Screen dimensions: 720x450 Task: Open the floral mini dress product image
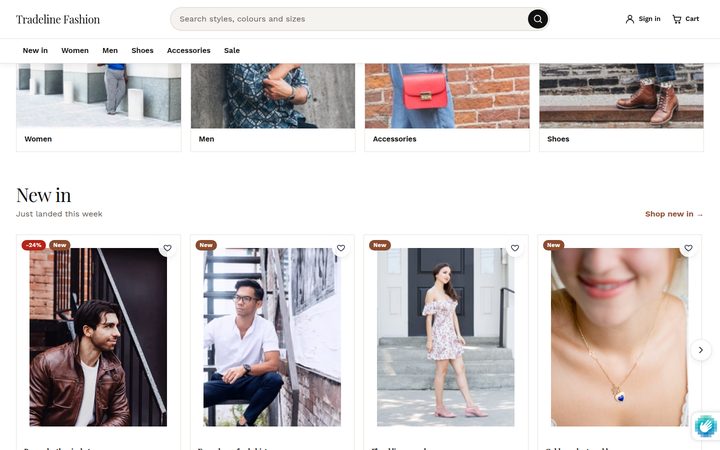pos(446,337)
